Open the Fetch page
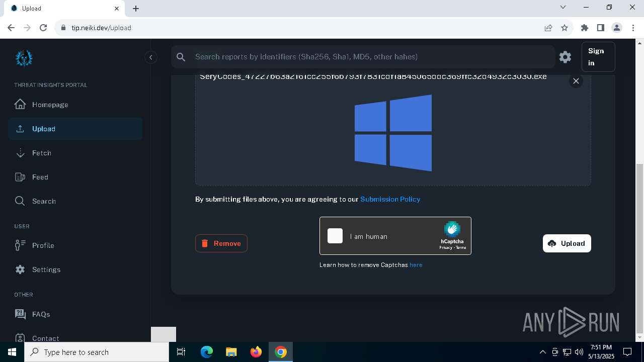 (75, 153)
